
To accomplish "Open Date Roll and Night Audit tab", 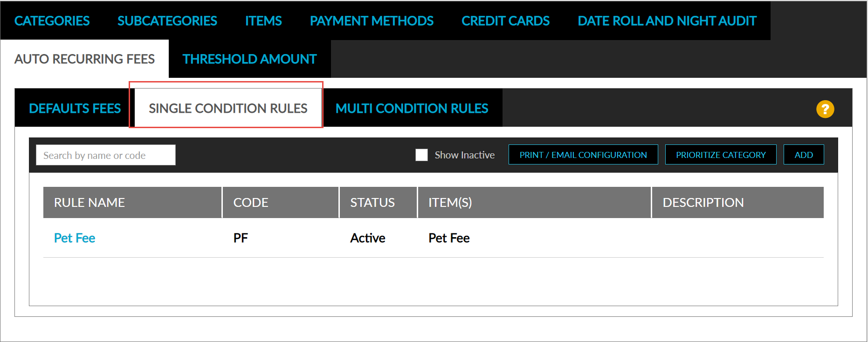I will [x=667, y=21].
